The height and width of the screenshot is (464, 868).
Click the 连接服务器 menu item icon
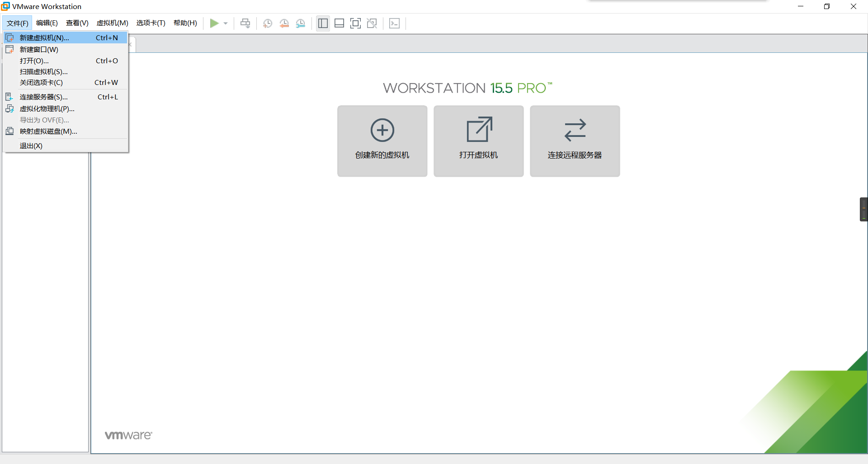tap(9, 97)
